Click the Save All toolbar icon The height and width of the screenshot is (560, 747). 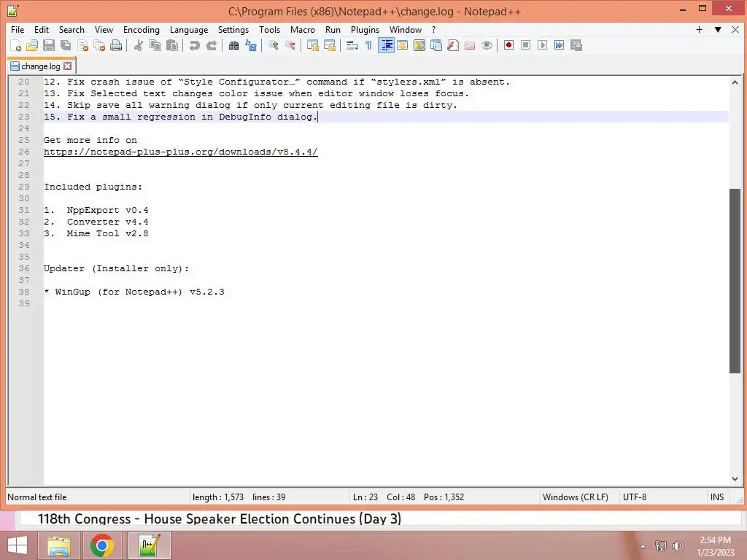66,45
